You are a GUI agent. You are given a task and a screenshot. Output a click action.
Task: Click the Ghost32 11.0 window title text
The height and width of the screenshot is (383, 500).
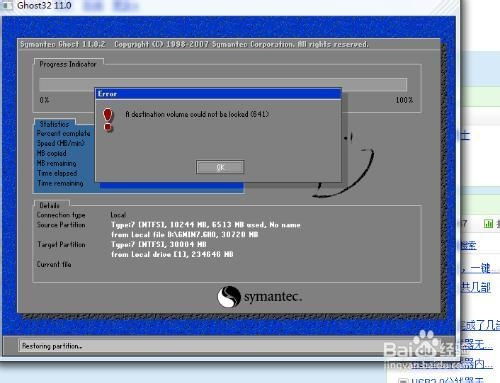(x=44, y=6)
